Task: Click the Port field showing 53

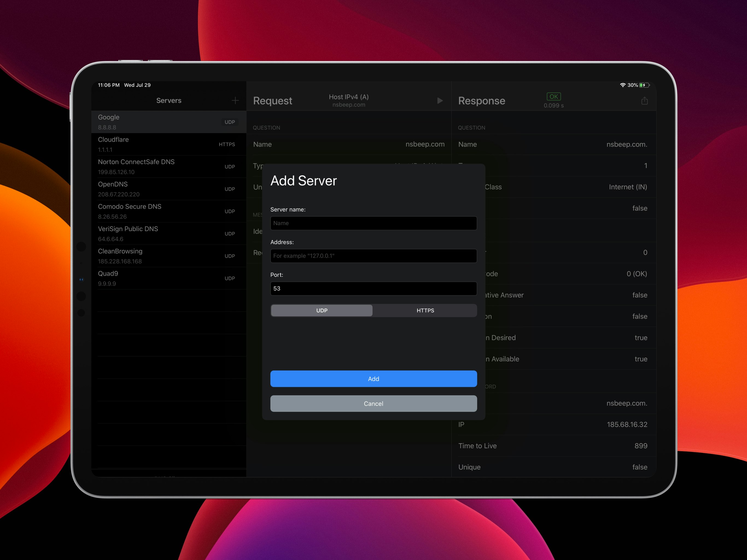Action: pos(373,288)
